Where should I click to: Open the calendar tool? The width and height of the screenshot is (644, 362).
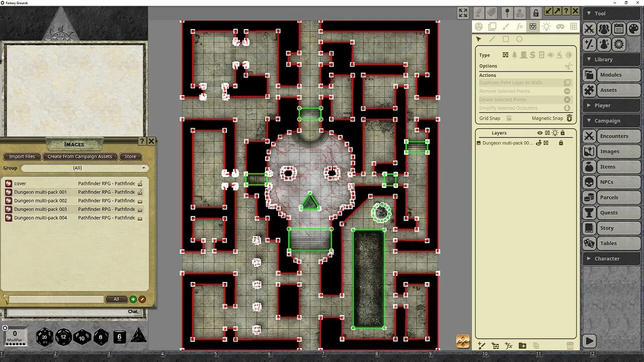click(x=619, y=29)
